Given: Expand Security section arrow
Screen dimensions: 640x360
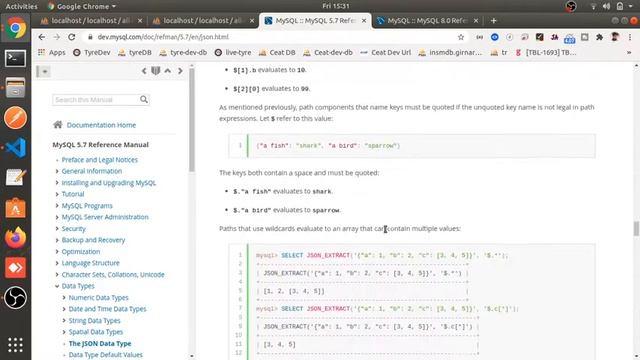Looking at the screenshot, I should (x=57, y=229).
